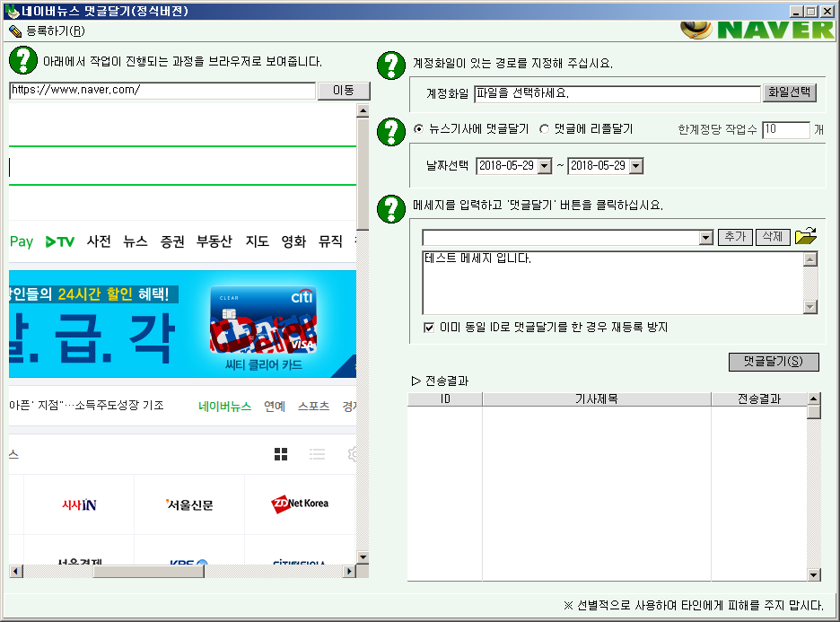Screen dimensions: 840x622
Task: Click the end date 2018-05-29 field
Action: (x=599, y=166)
